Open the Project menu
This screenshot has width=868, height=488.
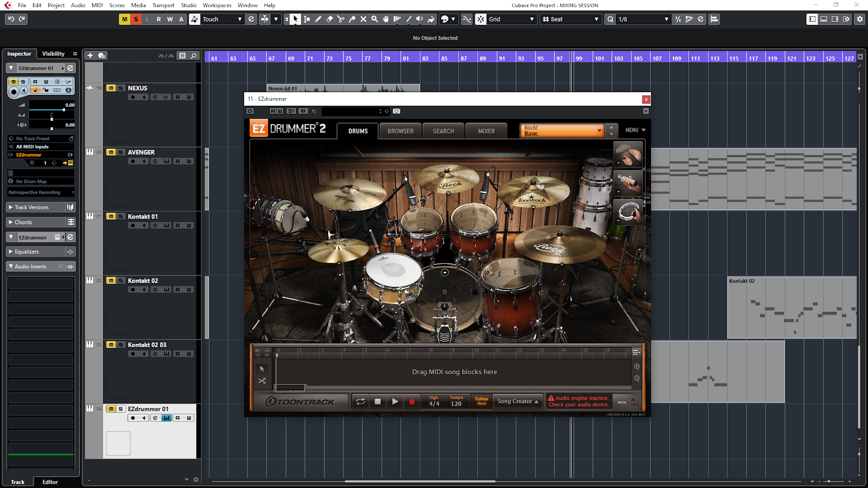56,5
